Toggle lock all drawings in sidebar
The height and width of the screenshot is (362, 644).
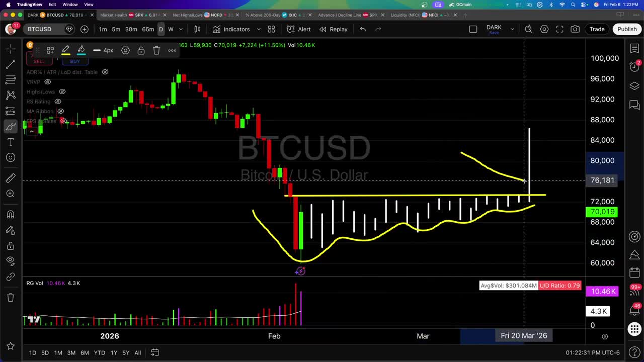click(x=10, y=246)
